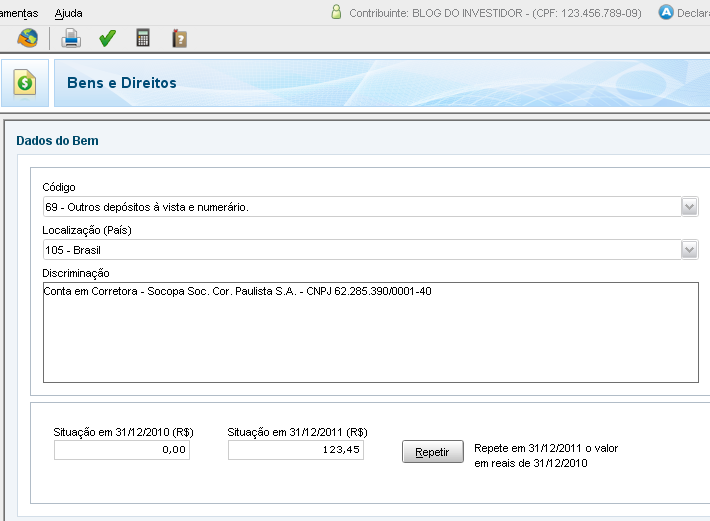Click inside the Discriminação text area
The width and height of the screenshot is (710, 521).
coord(371,332)
